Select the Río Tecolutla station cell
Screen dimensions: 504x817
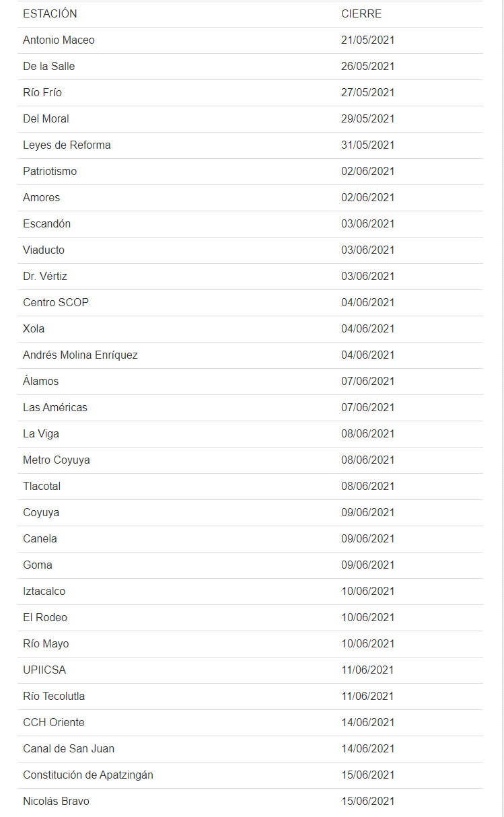click(x=54, y=696)
